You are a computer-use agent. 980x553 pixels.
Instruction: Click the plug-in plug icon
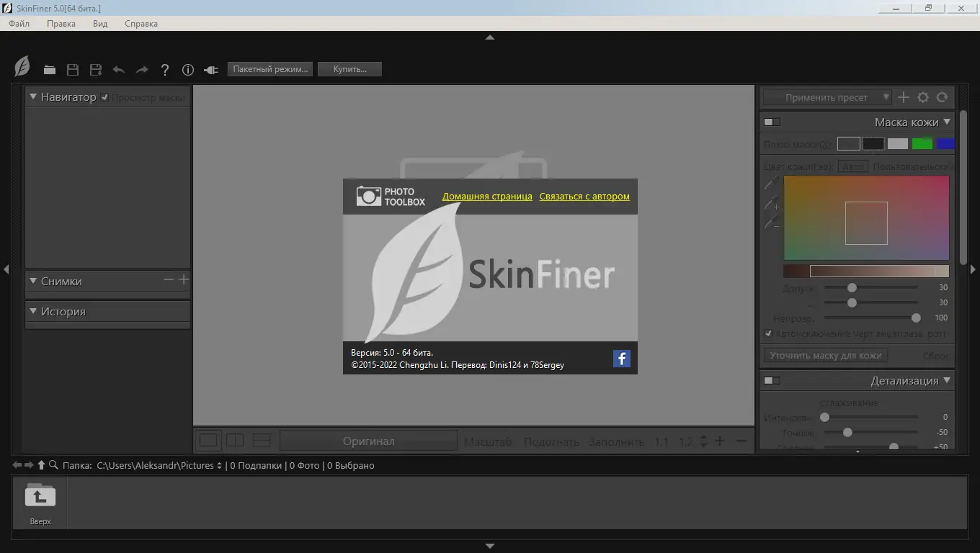(x=211, y=70)
